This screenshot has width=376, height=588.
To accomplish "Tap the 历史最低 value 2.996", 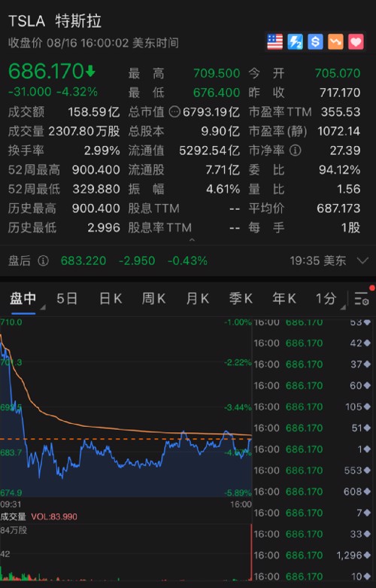I will [104, 227].
